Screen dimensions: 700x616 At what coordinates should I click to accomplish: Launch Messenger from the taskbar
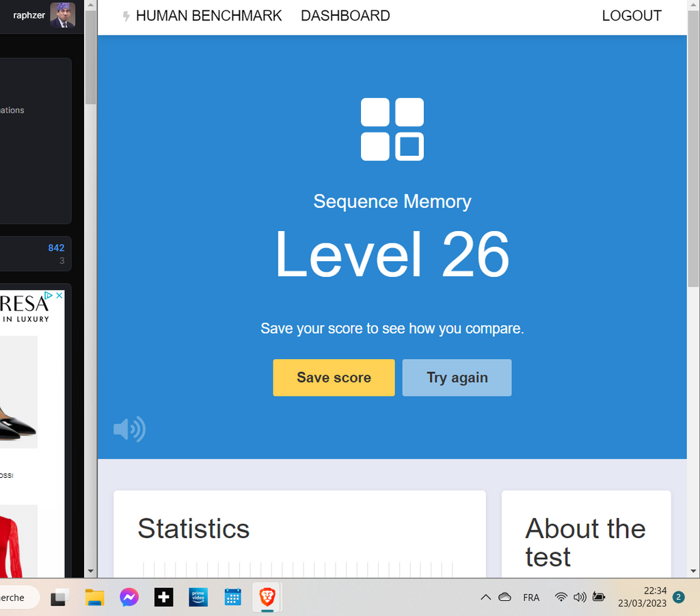[x=129, y=598]
